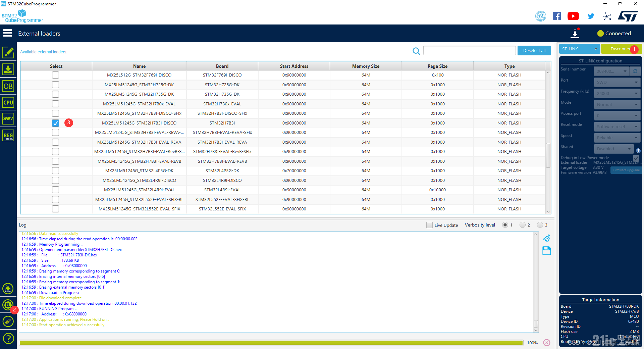The height and width of the screenshot is (349, 644).
Task: Save the log with floppy icon
Action: tap(547, 251)
